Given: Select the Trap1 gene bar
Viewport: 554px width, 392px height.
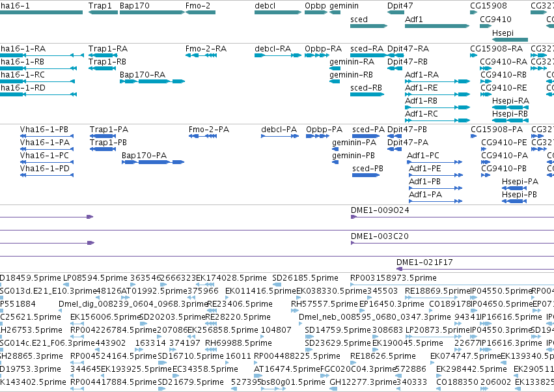Looking at the screenshot, I should pos(103,12).
